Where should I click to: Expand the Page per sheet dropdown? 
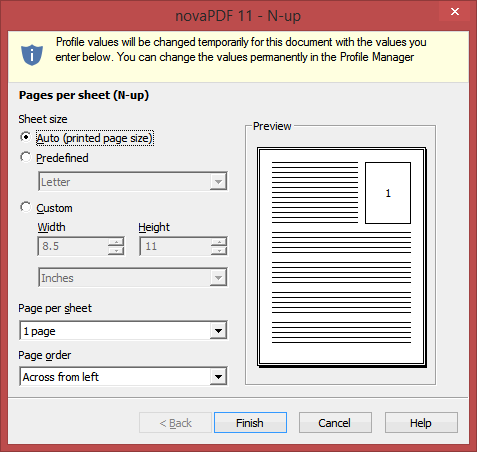(x=123, y=330)
